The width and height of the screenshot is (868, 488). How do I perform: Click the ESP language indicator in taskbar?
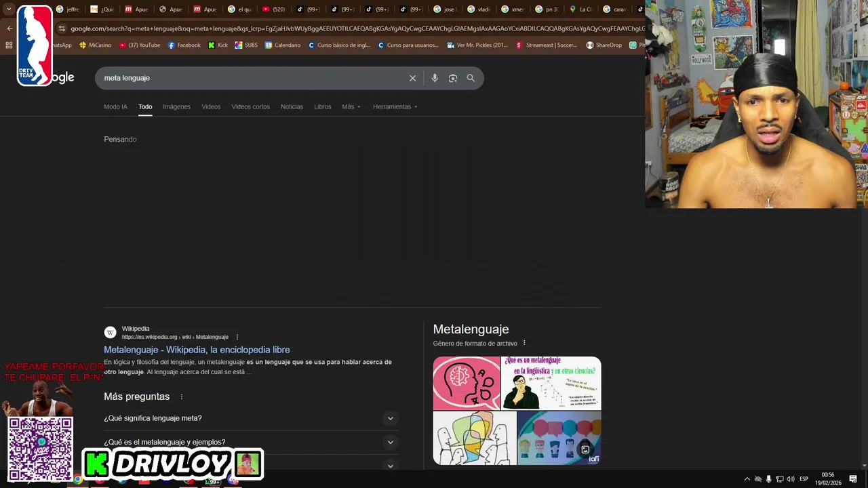(804, 479)
